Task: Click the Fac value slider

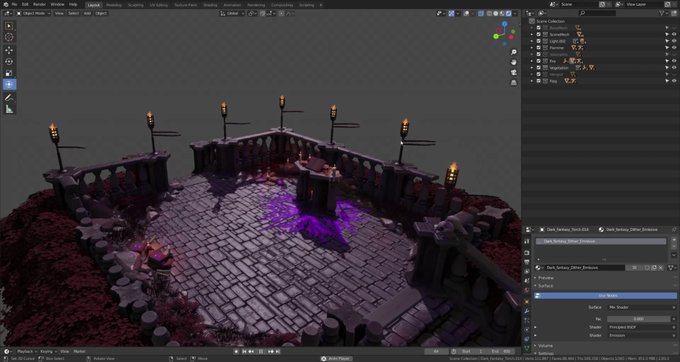Action: [638, 319]
